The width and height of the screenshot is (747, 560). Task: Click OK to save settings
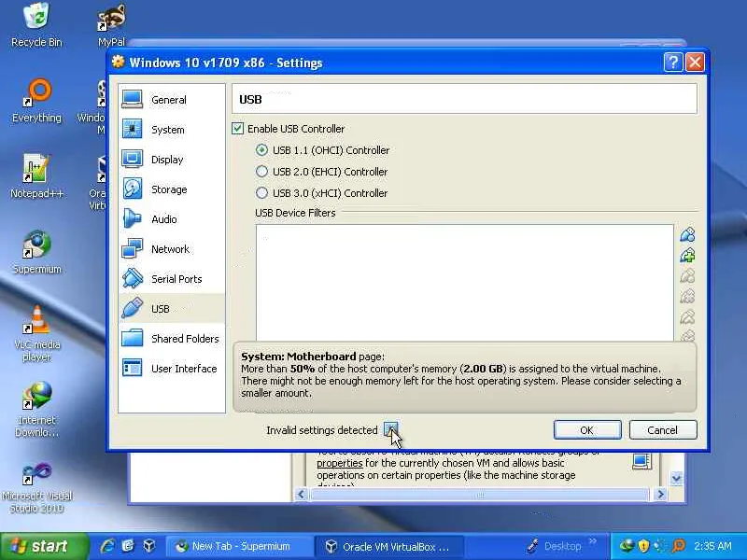(x=587, y=430)
